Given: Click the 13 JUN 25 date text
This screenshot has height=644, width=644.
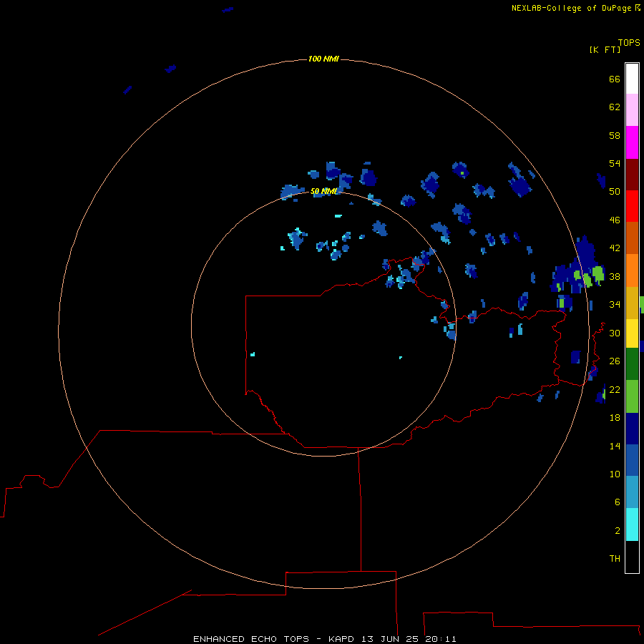Looking at the screenshot, I should 390,639.
